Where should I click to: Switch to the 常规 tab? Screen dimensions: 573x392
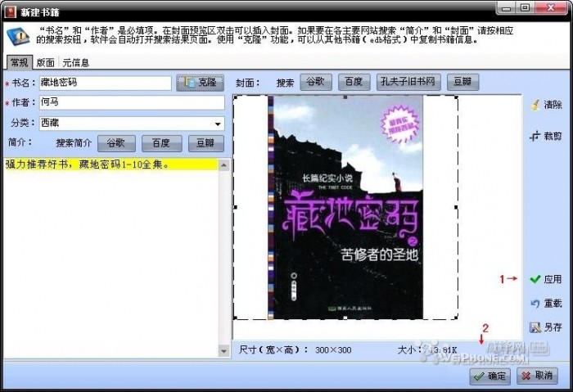[20, 62]
